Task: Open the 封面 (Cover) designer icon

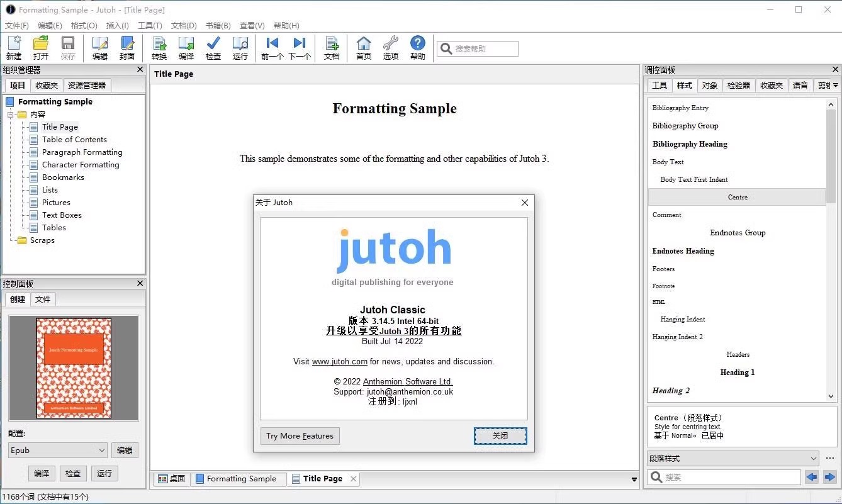Action: pyautogui.click(x=127, y=48)
